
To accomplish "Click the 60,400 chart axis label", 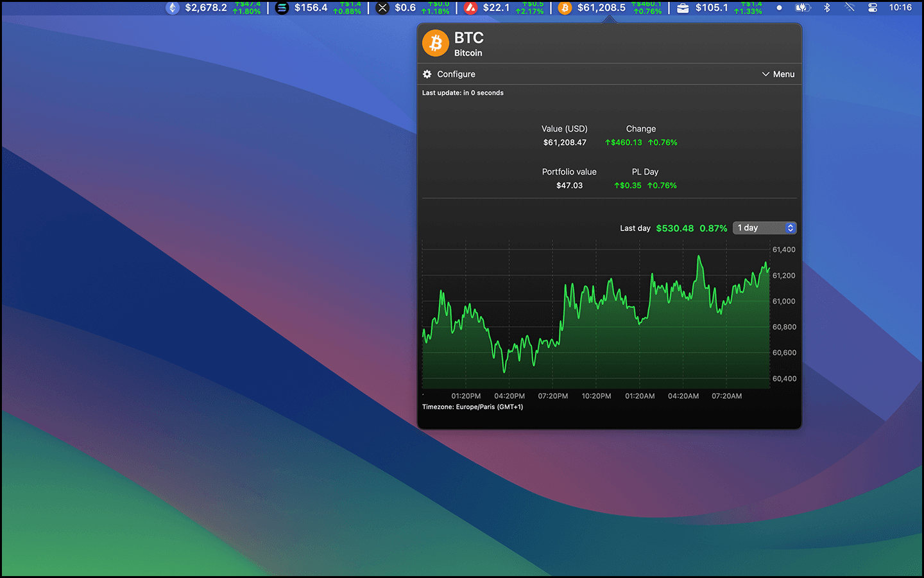I will click(784, 379).
